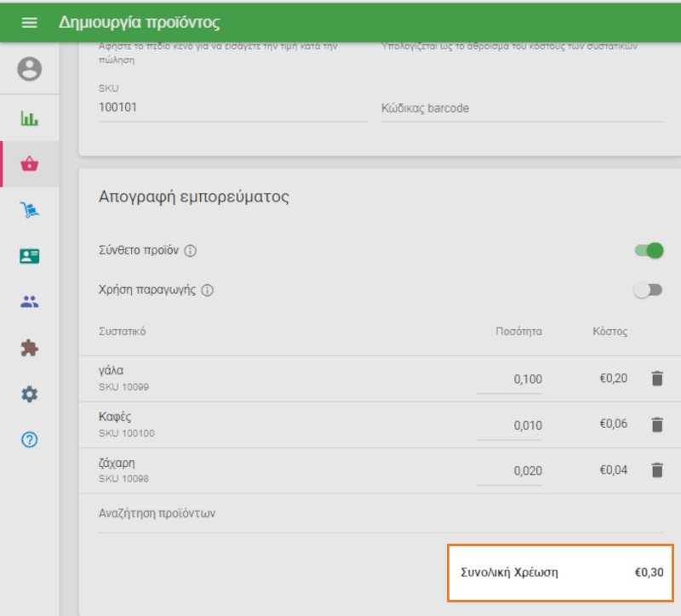Click the Αναζήτηση προϊόντων search field

tap(380, 514)
